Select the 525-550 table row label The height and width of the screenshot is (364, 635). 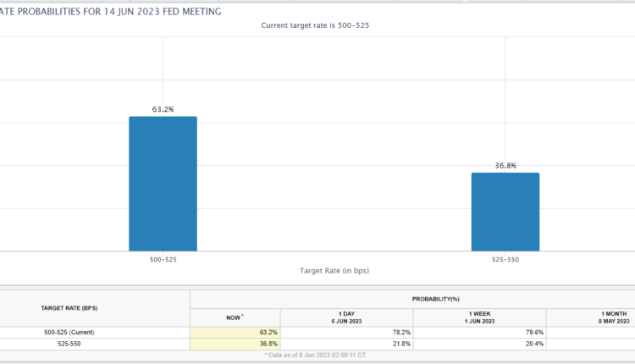[74, 343]
